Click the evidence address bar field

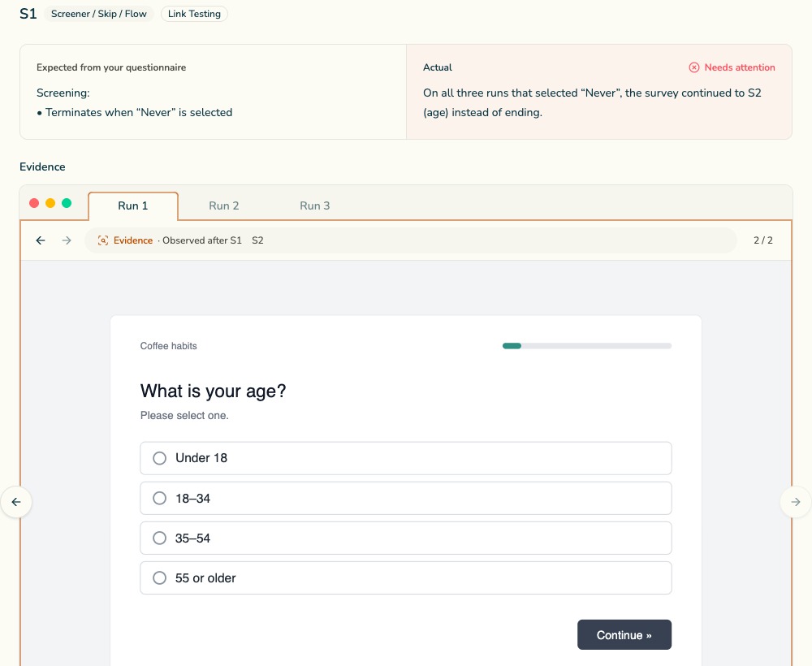pyautogui.click(x=411, y=240)
